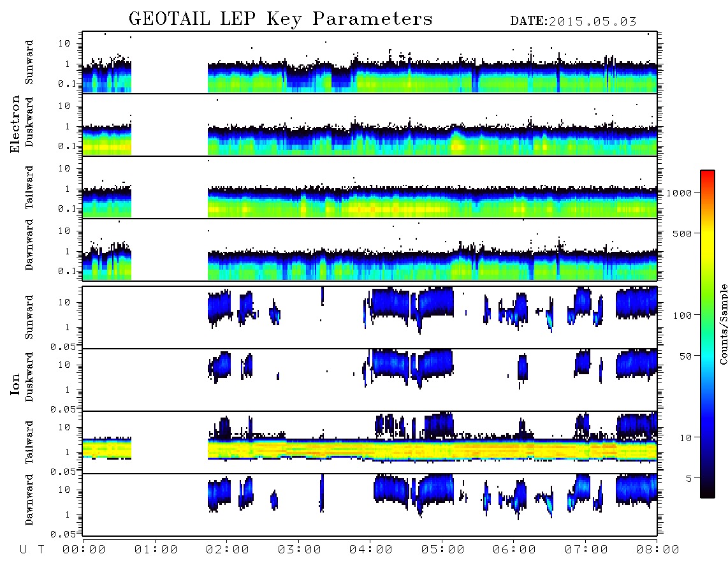Open the Electron Dawnward spectrogram panel
This screenshot has width=728, height=561.
click(x=370, y=249)
